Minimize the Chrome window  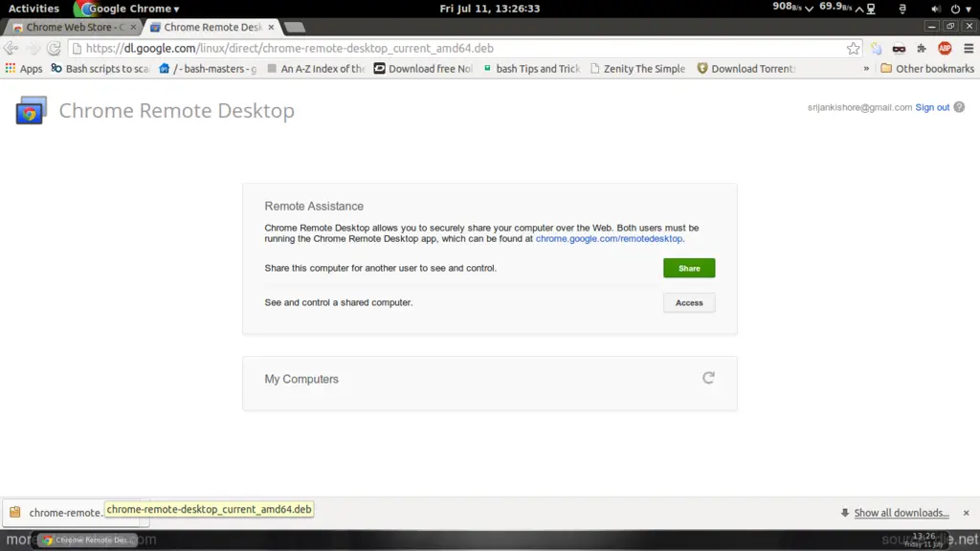932,26
